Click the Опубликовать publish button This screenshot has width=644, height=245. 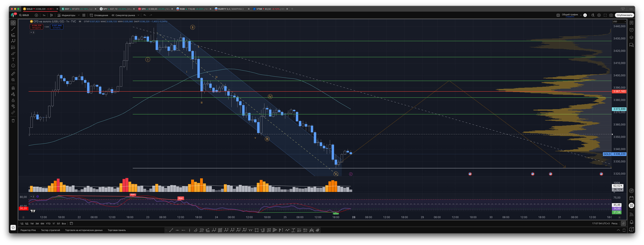[624, 15]
